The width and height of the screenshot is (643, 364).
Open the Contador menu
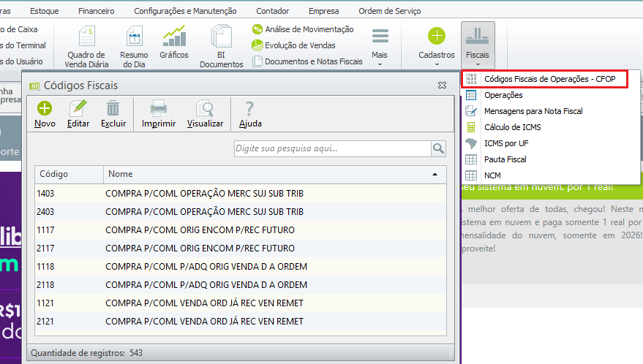click(273, 11)
